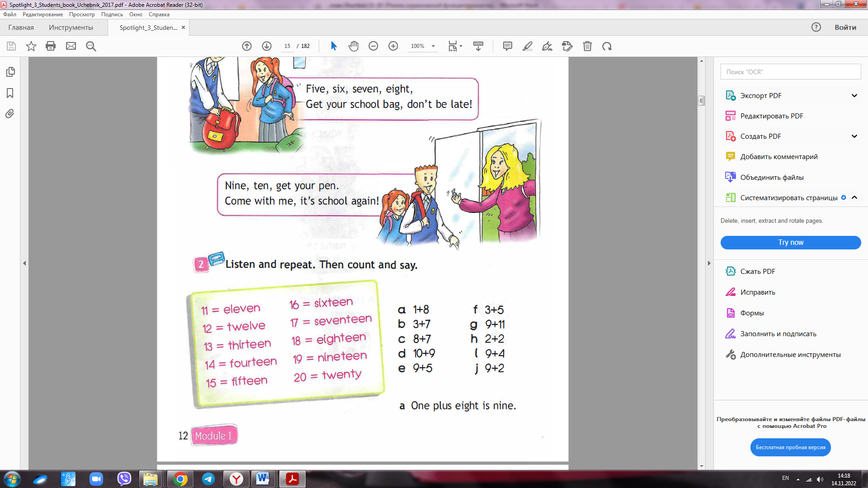Collapse the left navigation pane
This screenshot has height=488, width=868.
pyautogui.click(x=24, y=263)
